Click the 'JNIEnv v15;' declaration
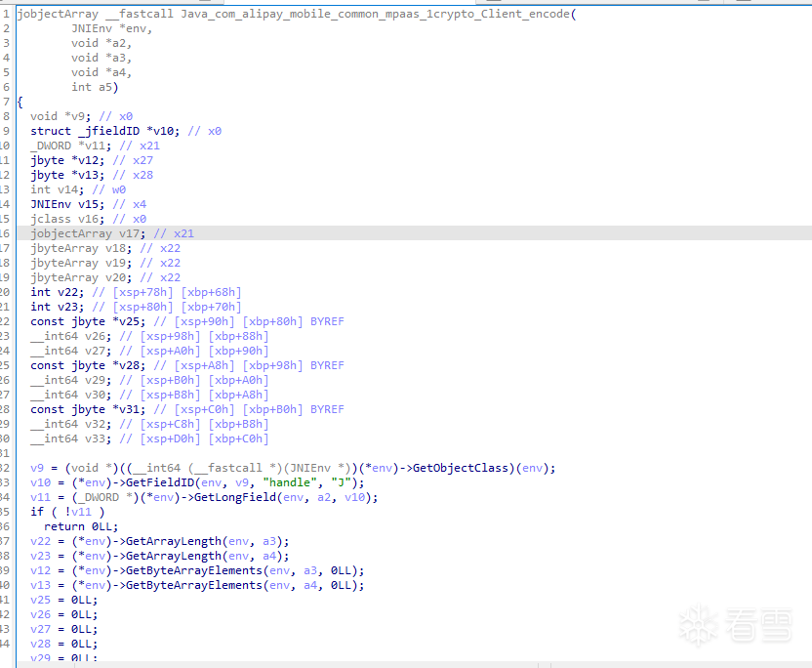Image resolution: width=812 pixels, height=668 pixels. [67, 204]
